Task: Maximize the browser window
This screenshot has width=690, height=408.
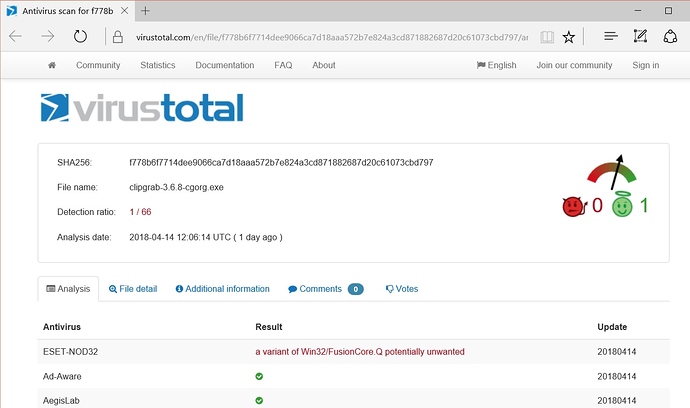Action: (x=668, y=11)
